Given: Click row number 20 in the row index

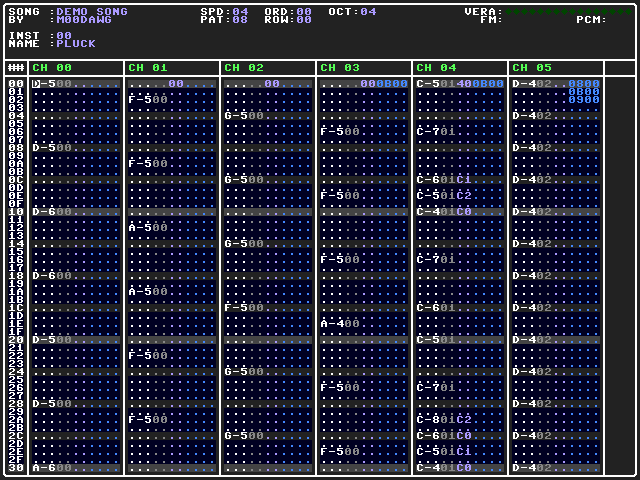Looking at the screenshot, I should [16, 340].
